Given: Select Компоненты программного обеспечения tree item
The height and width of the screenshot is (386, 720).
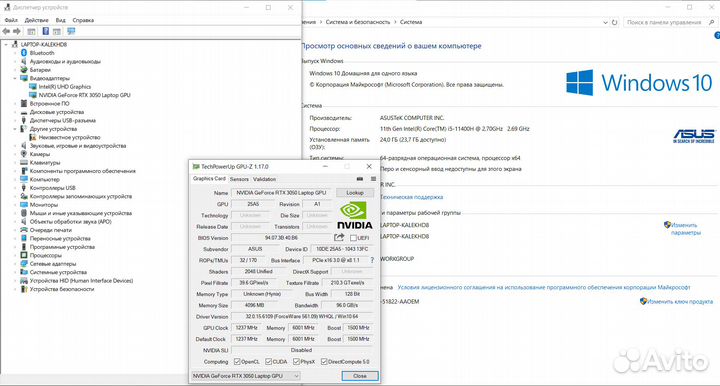Looking at the screenshot, I should [83, 171].
